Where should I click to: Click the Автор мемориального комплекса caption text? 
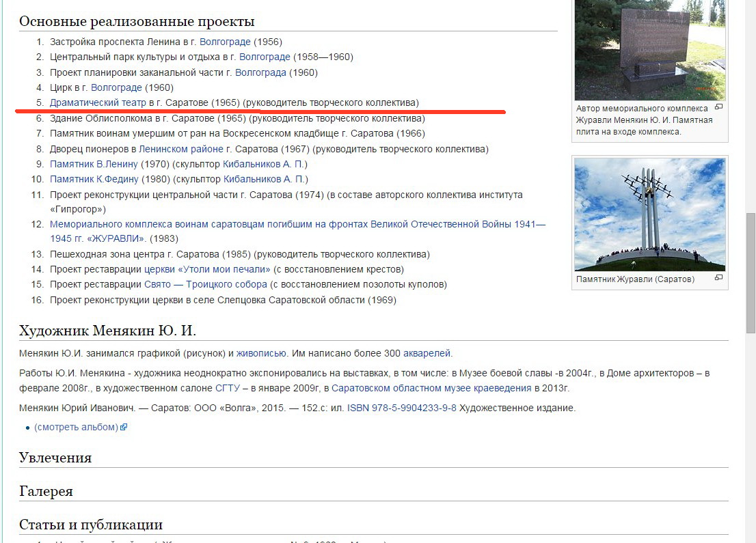click(644, 120)
